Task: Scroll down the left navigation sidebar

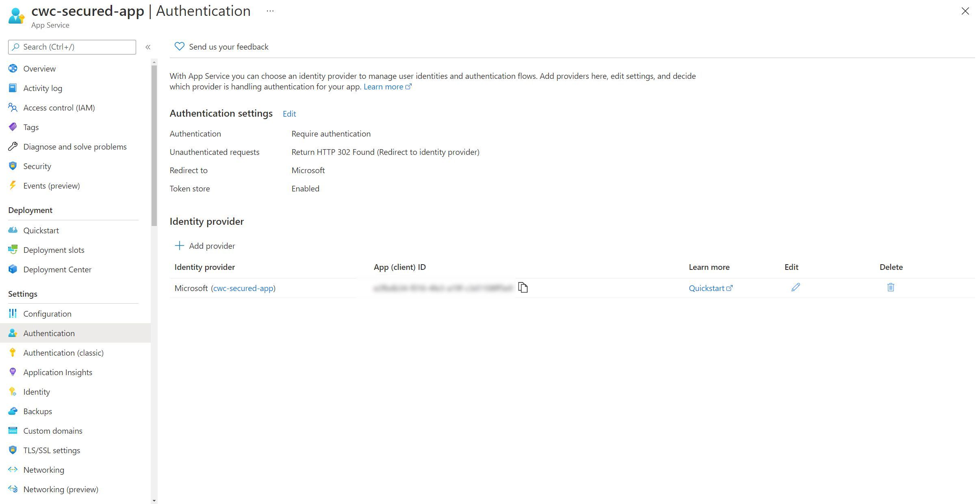Action: (154, 500)
